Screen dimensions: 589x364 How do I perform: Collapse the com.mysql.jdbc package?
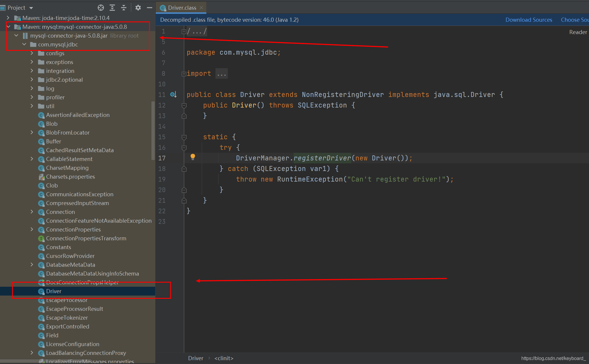tap(24, 44)
